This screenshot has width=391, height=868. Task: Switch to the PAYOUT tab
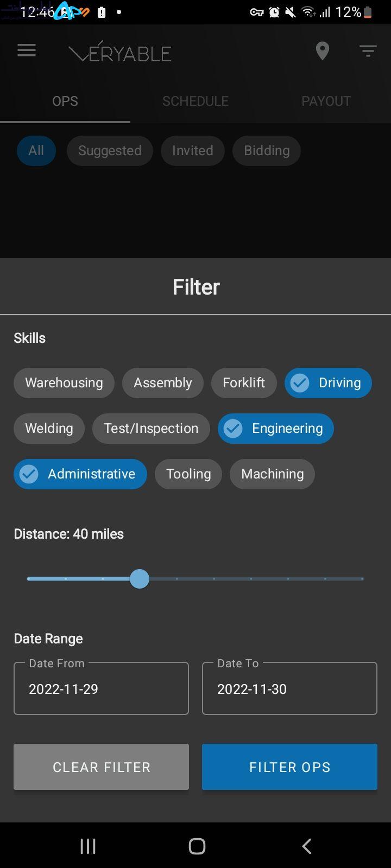click(326, 101)
